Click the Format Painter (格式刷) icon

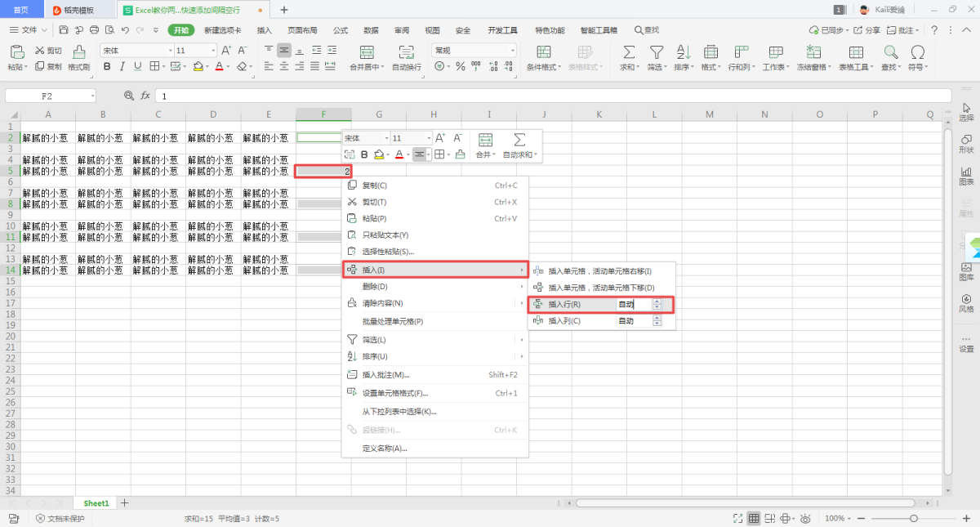click(x=79, y=52)
